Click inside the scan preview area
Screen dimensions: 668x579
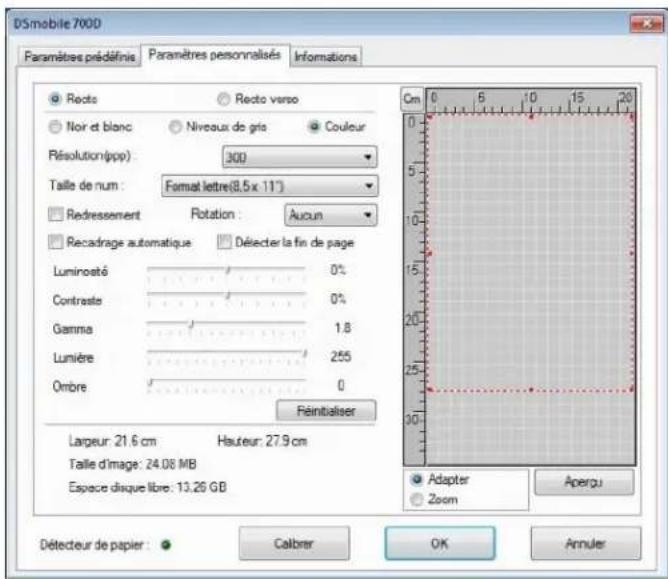[x=530, y=290]
